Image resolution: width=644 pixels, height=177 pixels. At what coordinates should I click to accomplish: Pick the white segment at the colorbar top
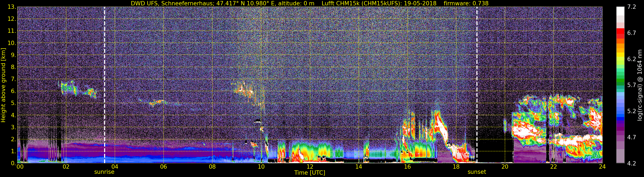(x=620, y=11)
